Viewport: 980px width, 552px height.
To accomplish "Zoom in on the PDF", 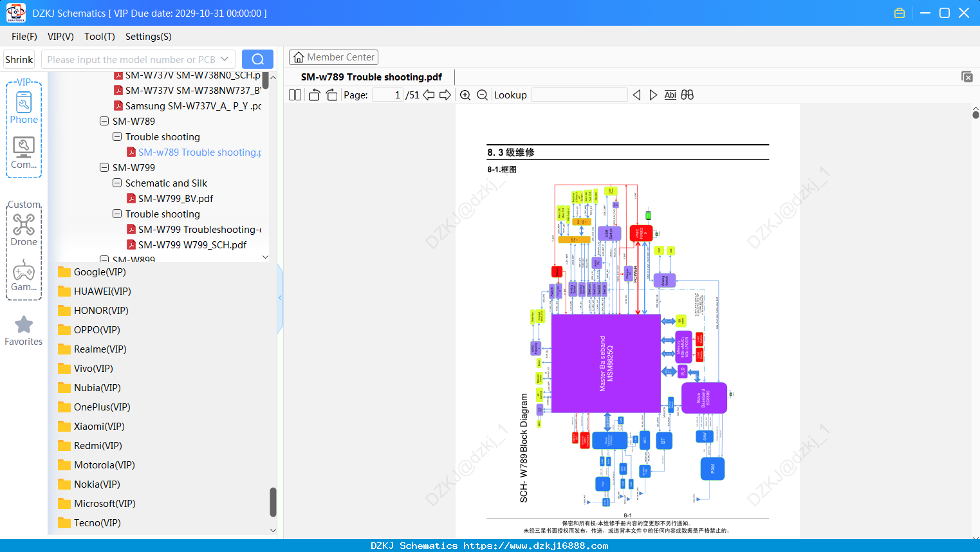I will pos(465,95).
